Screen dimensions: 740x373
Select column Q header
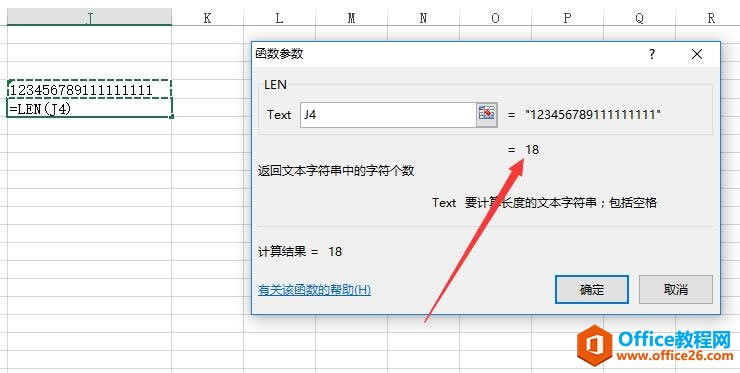(x=639, y=17)
